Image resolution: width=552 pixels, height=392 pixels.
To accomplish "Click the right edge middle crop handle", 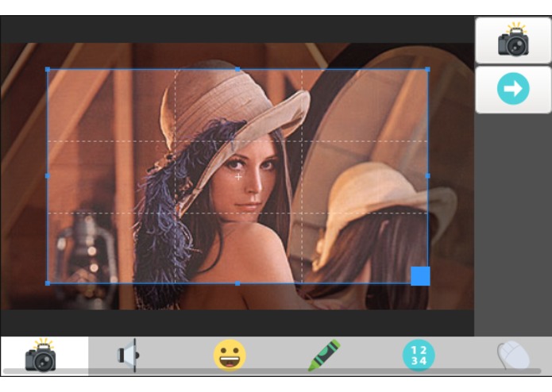I will [428, 176].
